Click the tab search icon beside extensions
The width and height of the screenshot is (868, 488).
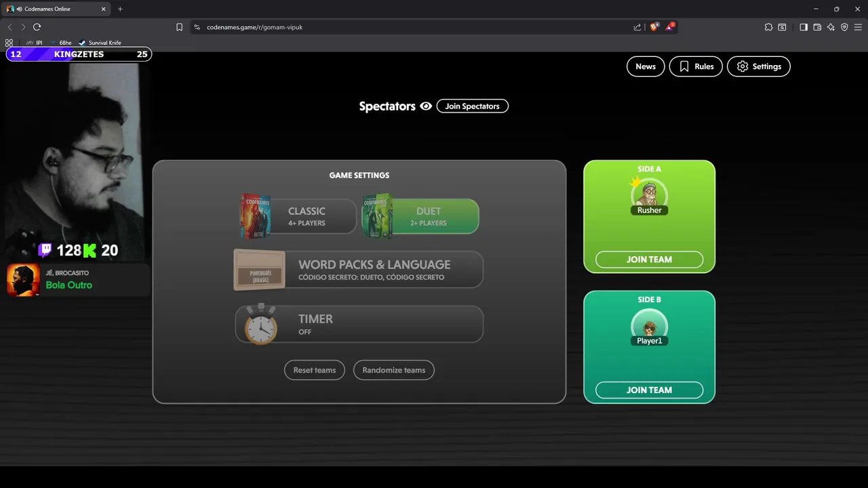tap(782, 27)
